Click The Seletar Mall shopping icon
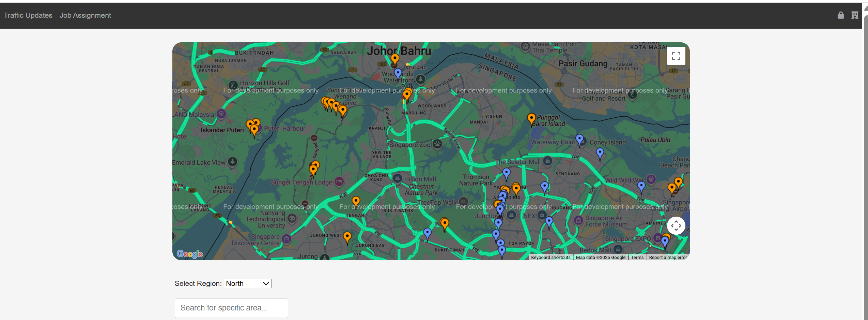The width and height of the screenshot is (868, 320). [x=547, y=161]
